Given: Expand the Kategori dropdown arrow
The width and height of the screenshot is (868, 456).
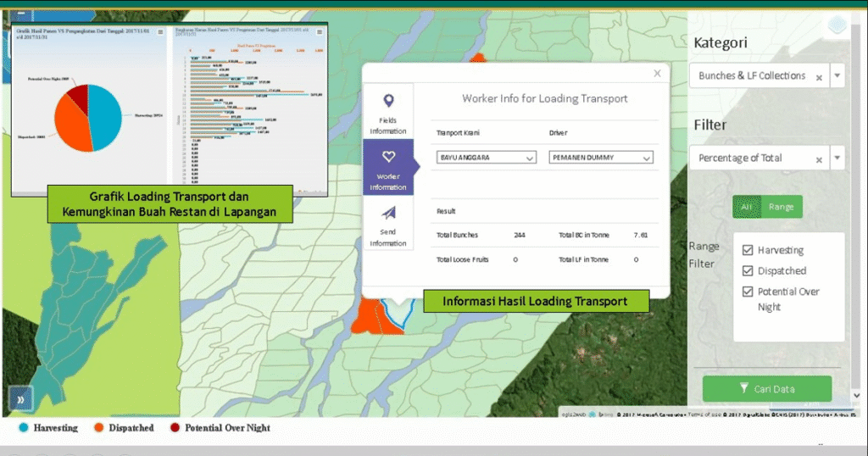Looking at the screenshot, I should (x=837, y=75).
